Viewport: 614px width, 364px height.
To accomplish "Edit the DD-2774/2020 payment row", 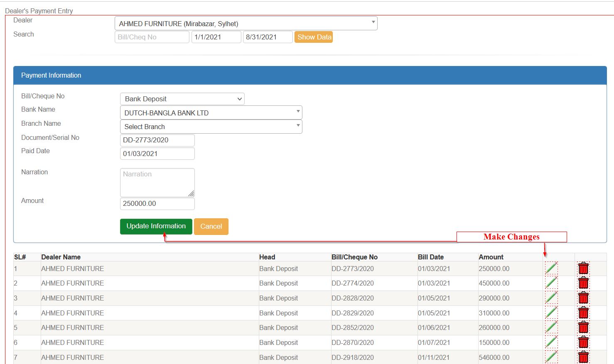I will coord(551,283).
